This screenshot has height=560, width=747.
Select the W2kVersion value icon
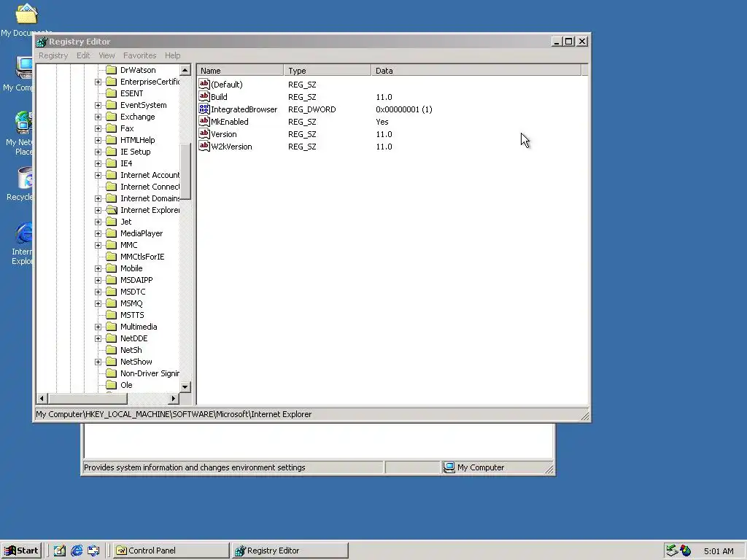[204, 146]
